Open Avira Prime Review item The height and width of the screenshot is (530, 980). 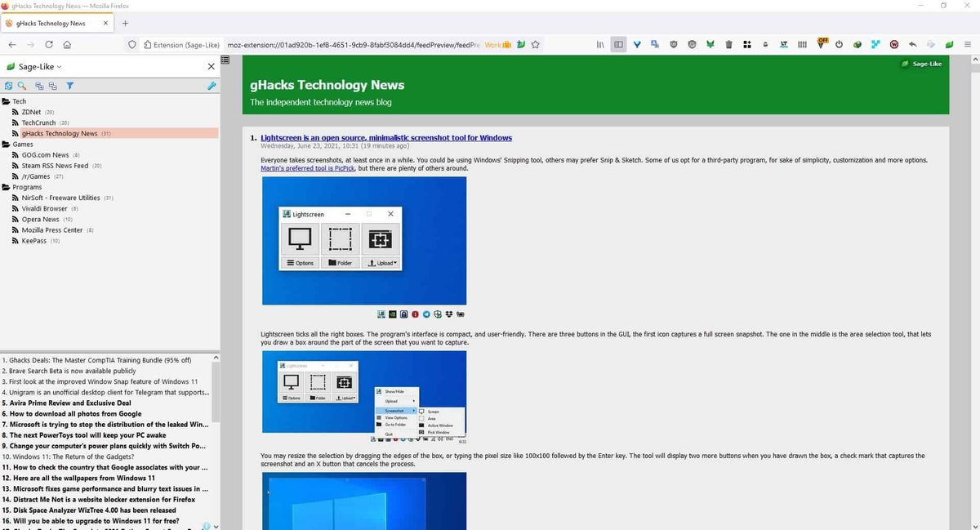[x=67, y=403]
